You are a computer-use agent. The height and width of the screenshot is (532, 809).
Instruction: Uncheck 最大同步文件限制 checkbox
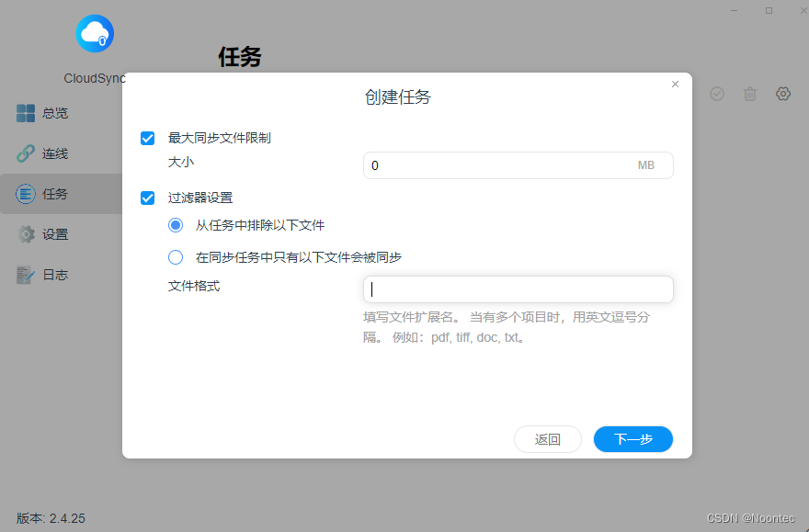148,138
